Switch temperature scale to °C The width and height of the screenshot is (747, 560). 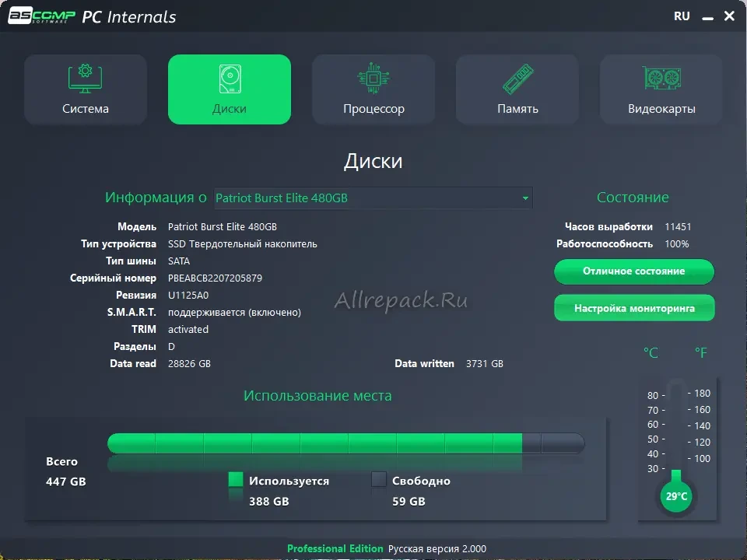click(x=651, y=353)
